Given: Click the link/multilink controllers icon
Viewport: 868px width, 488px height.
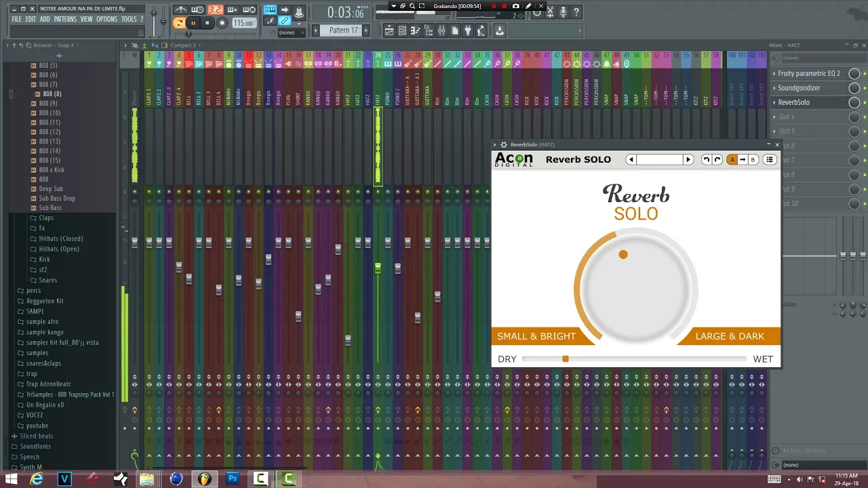Looking at the screenshot, I should click(284, 21).
